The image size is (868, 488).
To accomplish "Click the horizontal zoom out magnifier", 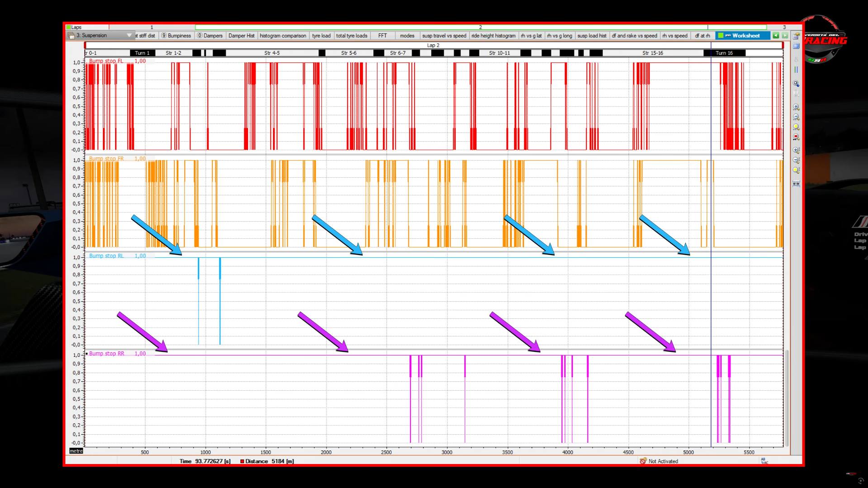I will click(x=796, y=117).
